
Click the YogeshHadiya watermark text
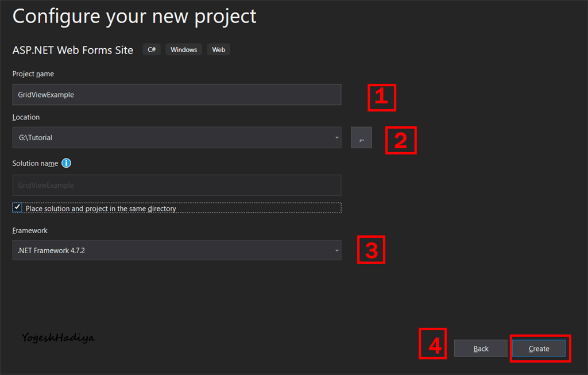click(58, 338)
